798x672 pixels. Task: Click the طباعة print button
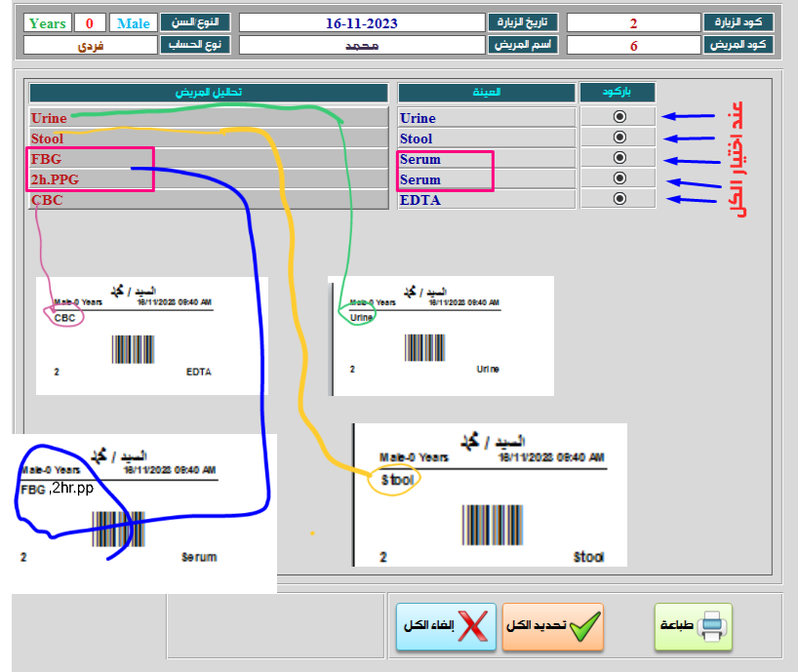[694, 626]
